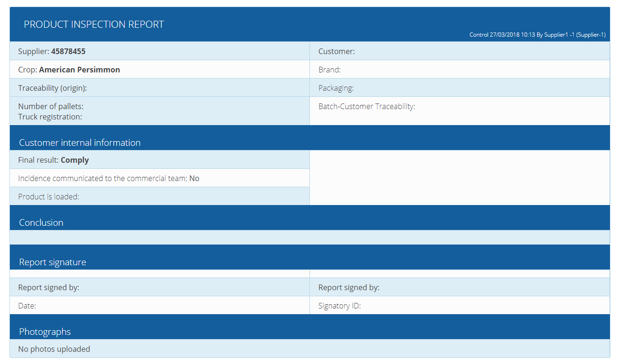Select the Final result Comply text
The width and height of the screenshot is (617, 364).
pos(54,160)
